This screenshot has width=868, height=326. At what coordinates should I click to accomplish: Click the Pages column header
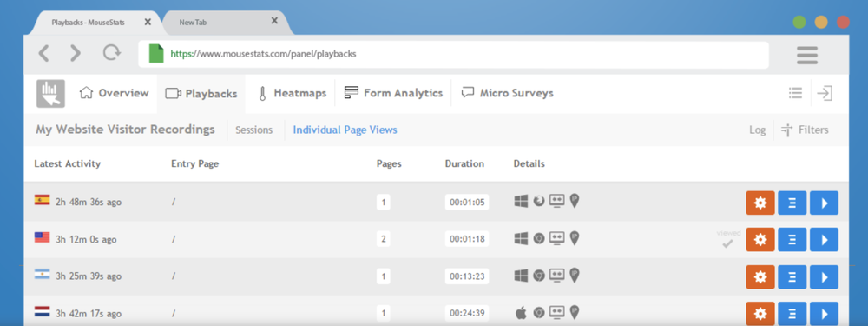[x=389, y=163]
